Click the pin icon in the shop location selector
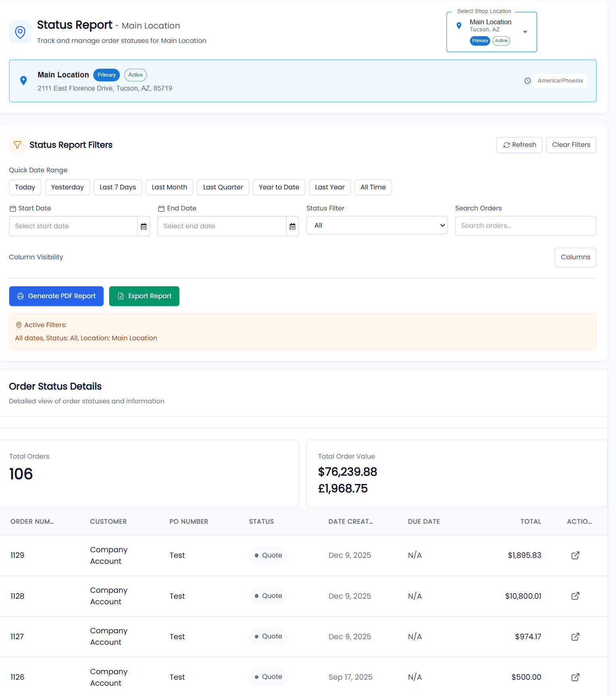This screenshot has height=696, width=616. click(x=459, y=26)
